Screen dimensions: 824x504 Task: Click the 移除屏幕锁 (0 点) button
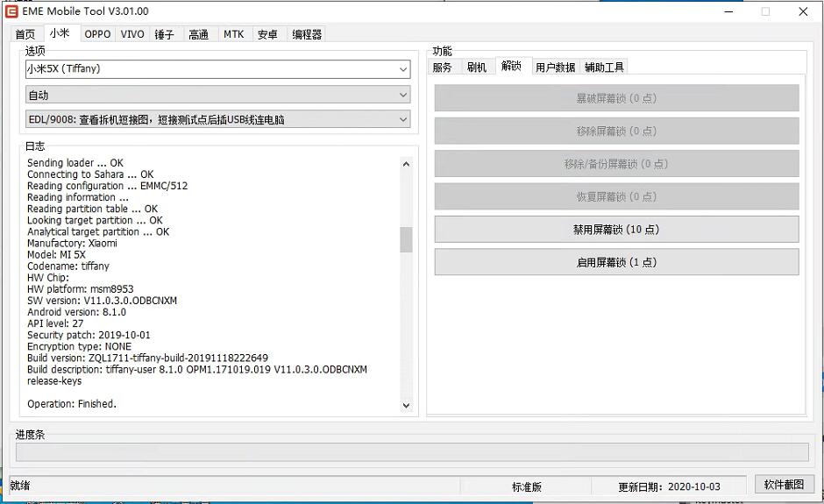click(616, 131)
